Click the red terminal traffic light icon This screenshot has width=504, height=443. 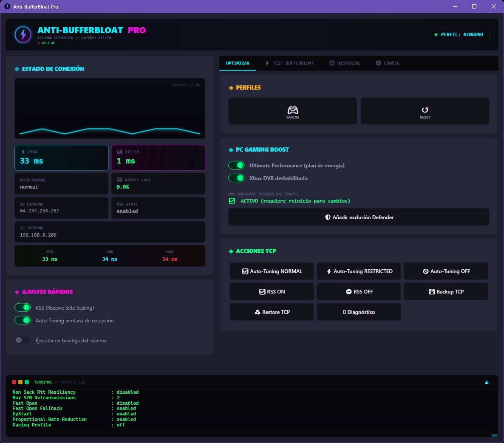(14, 382)
